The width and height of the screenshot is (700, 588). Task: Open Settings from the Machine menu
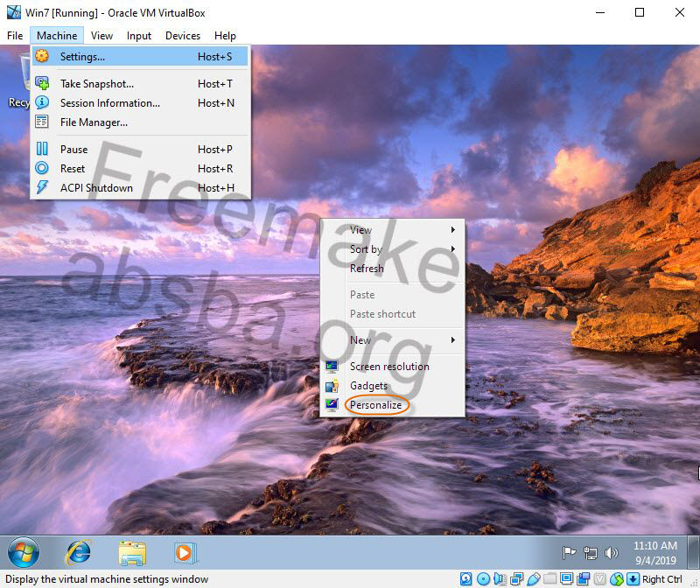tap(140, 57)
